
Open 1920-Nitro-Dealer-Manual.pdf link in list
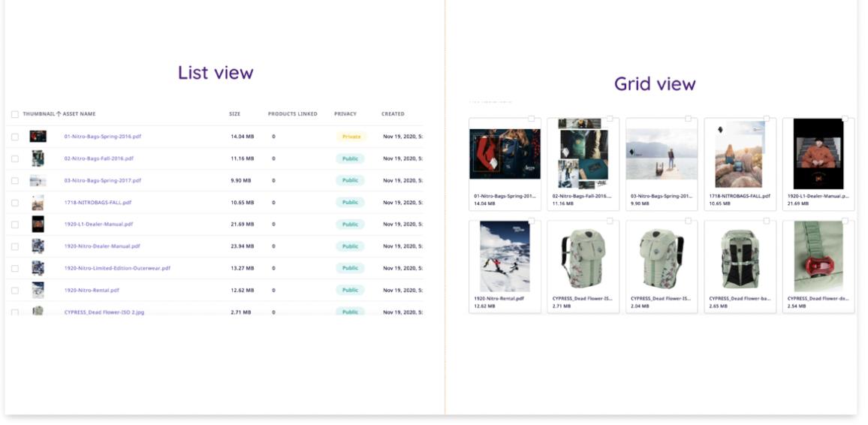coord(102,246)
